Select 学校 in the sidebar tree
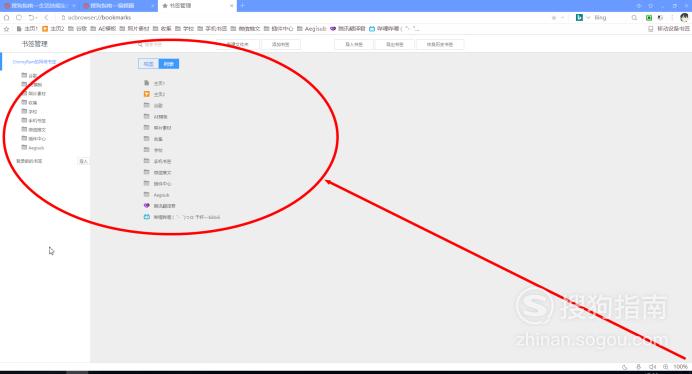Screen dimensions: 692x374 tap(33, 112)
